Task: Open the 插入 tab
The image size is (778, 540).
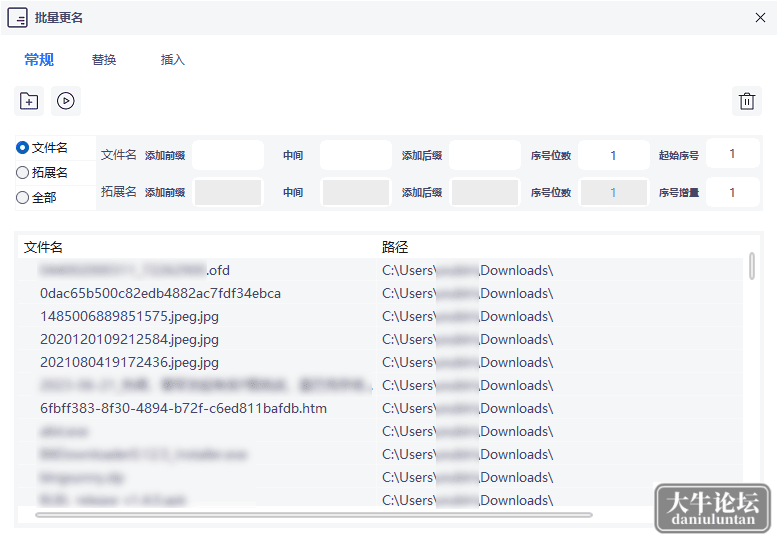Action: 173,60
